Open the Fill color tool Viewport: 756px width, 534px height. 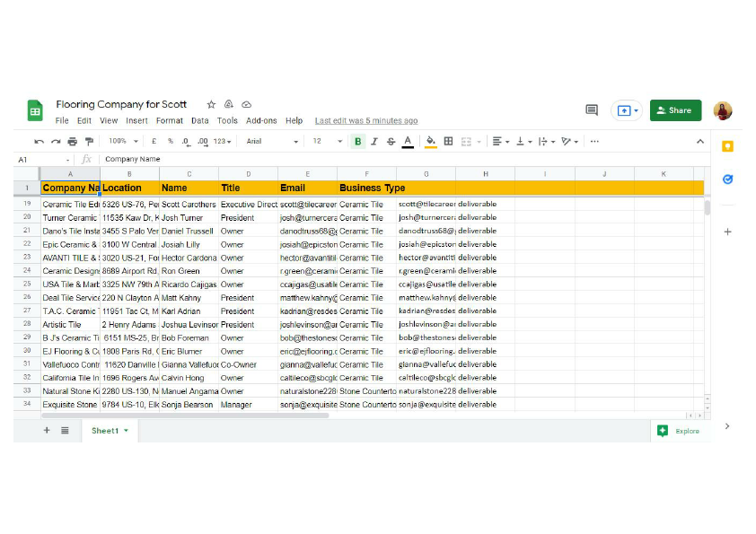[x=429, y=141]
